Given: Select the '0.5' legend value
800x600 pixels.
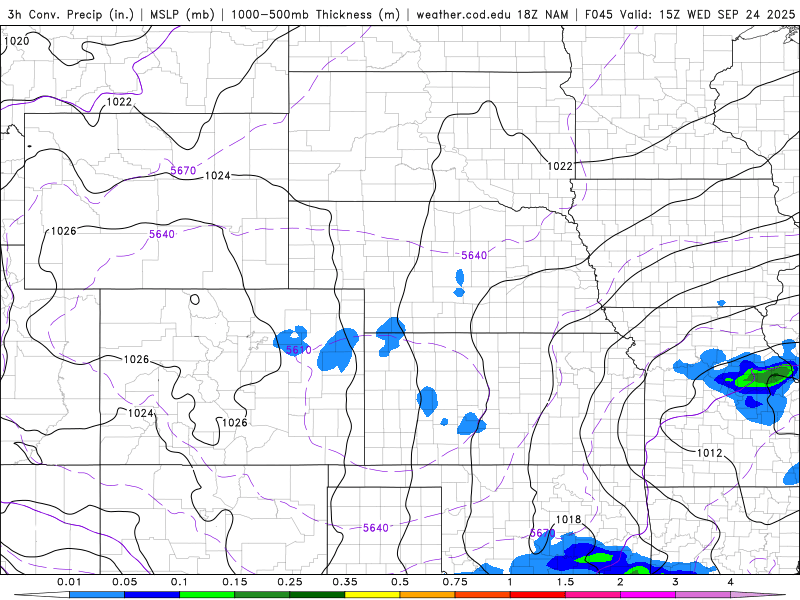Looking at the screenshot, I should click(x=400, y=582).
